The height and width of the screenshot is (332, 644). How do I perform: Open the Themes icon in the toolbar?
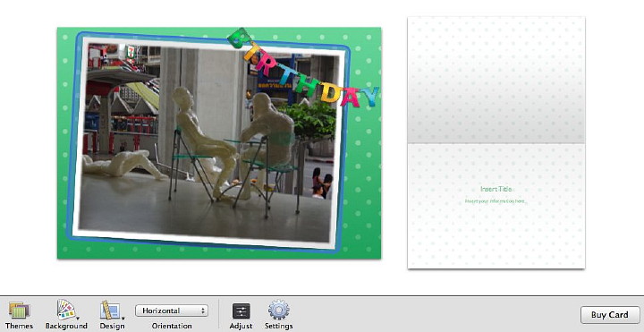[19, 311]
